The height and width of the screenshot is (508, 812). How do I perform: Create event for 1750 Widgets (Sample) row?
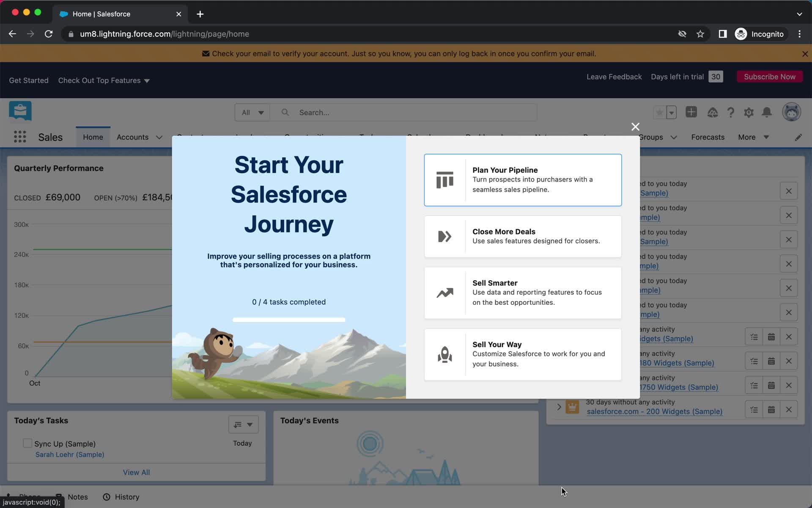pyautogui.click(x=771, y=385)
